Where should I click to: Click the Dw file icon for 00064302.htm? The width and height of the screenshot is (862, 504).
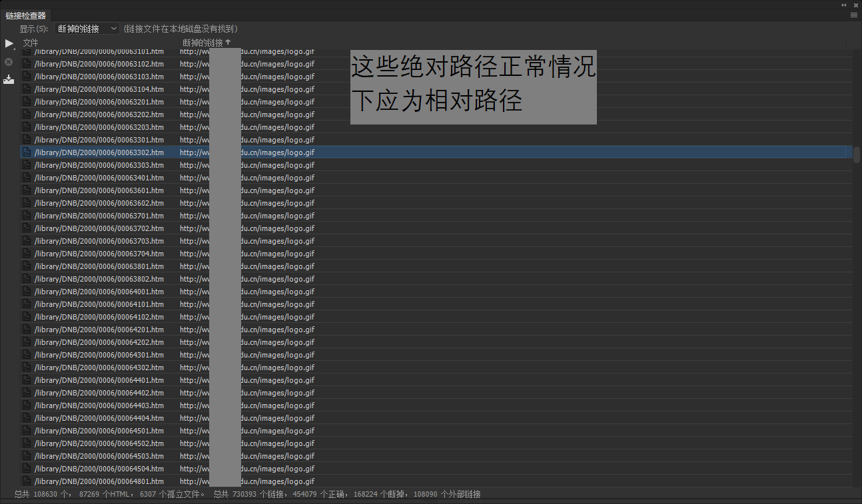coord(27,368)
